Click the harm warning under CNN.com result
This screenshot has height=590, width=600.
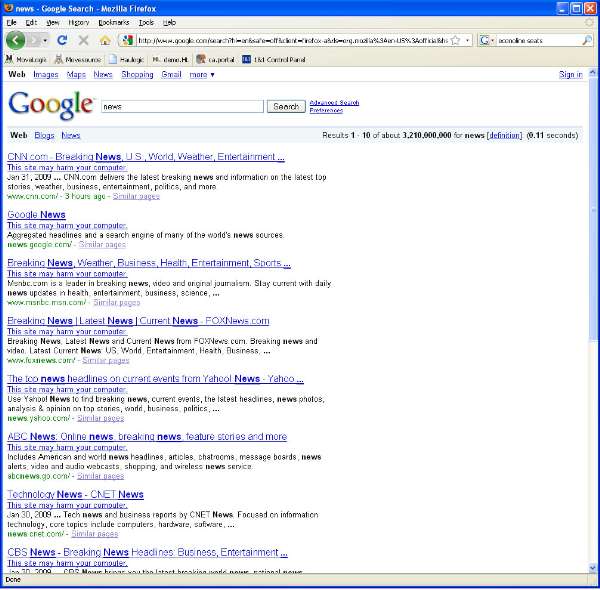(x=67, y=167)
